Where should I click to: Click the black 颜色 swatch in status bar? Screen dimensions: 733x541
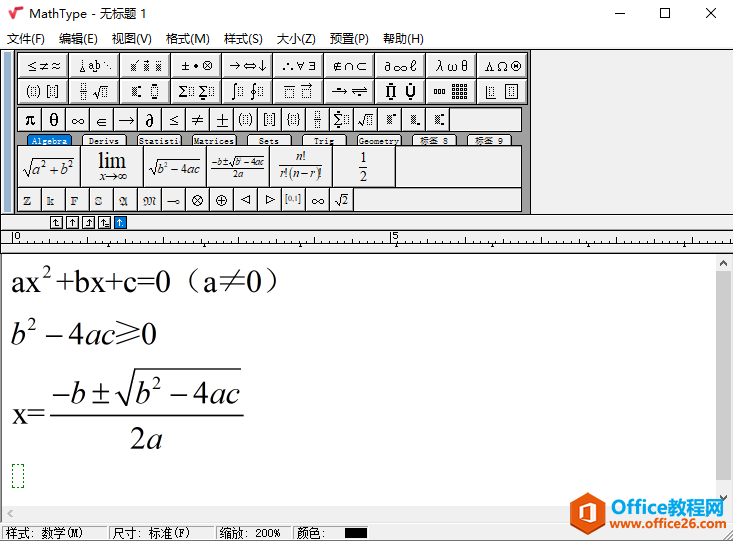tap(356, 533)
